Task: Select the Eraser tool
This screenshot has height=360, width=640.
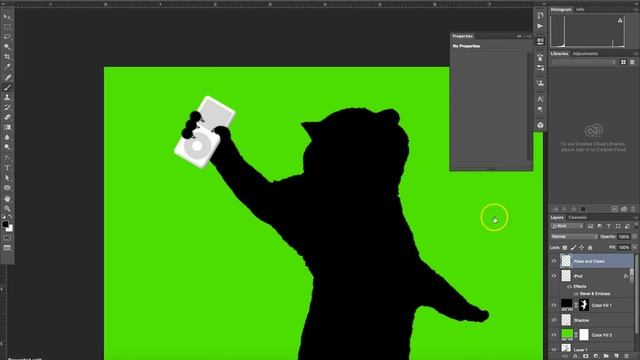Action: point(7,117)
